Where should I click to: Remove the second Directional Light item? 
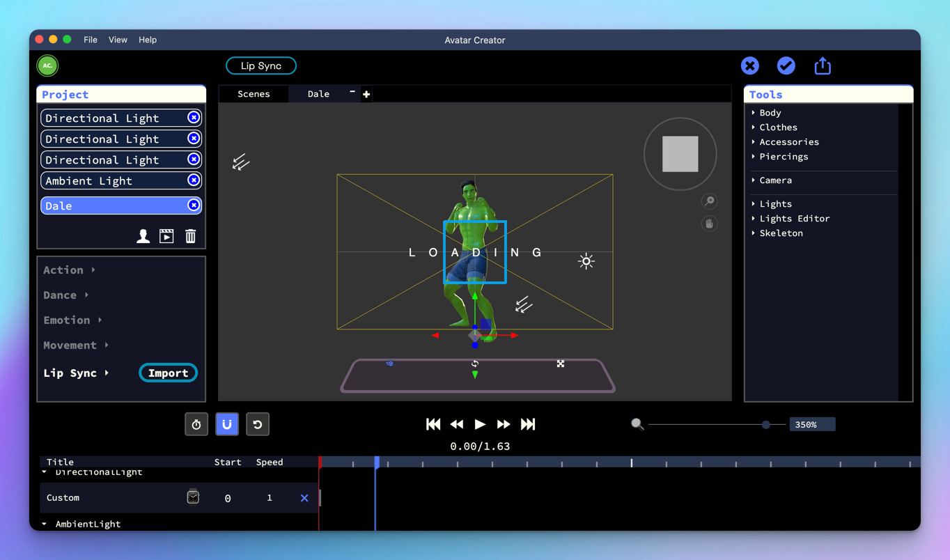[194, 139]
